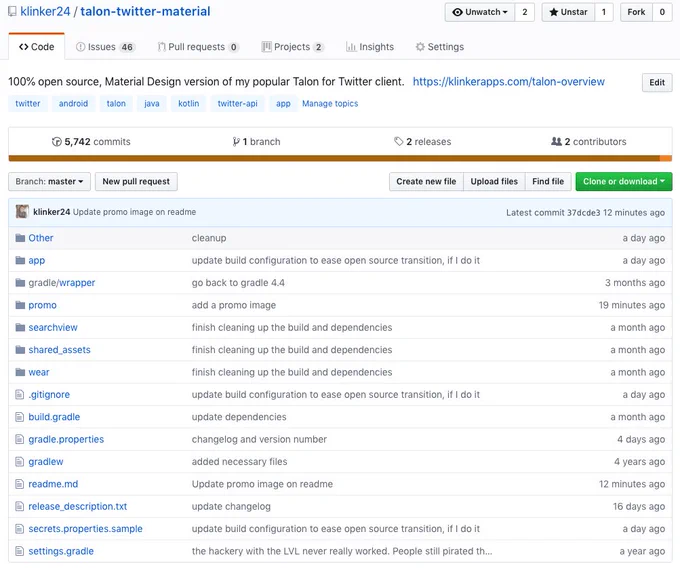Select the twitter topic tag
The height and width of the screenshot is (568, 680).
tap(28, 104)
